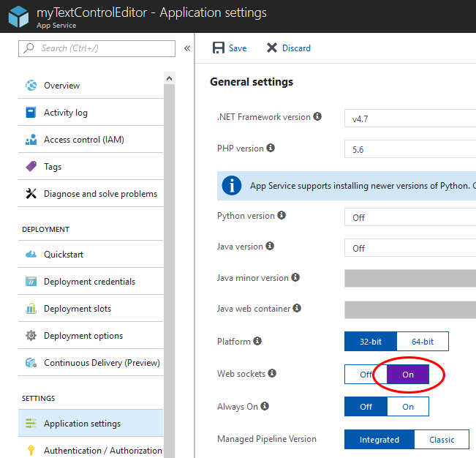476x458 pixels.
Task: Click the Python versions info banner text
Action: click(x=363, y=186)
